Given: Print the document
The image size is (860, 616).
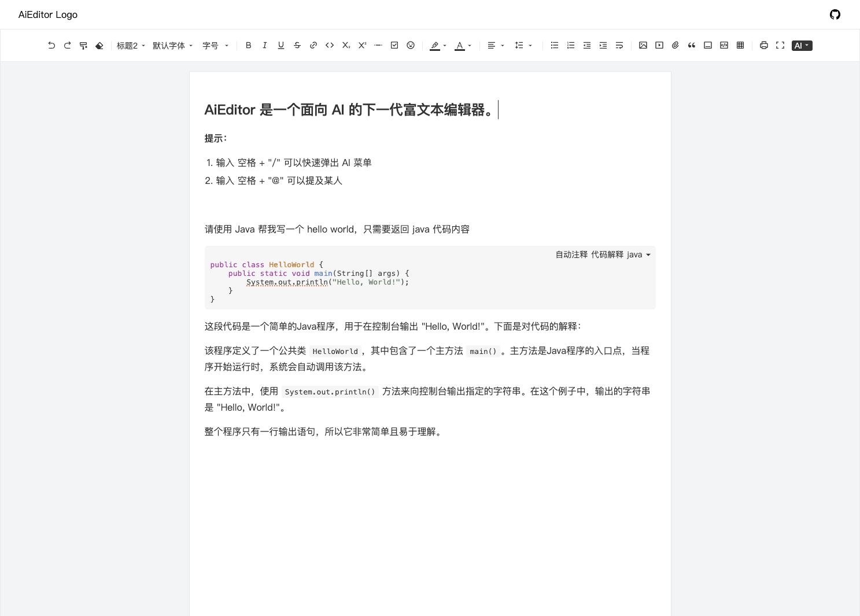Looking at the screenshot, I should coord(764,45).
